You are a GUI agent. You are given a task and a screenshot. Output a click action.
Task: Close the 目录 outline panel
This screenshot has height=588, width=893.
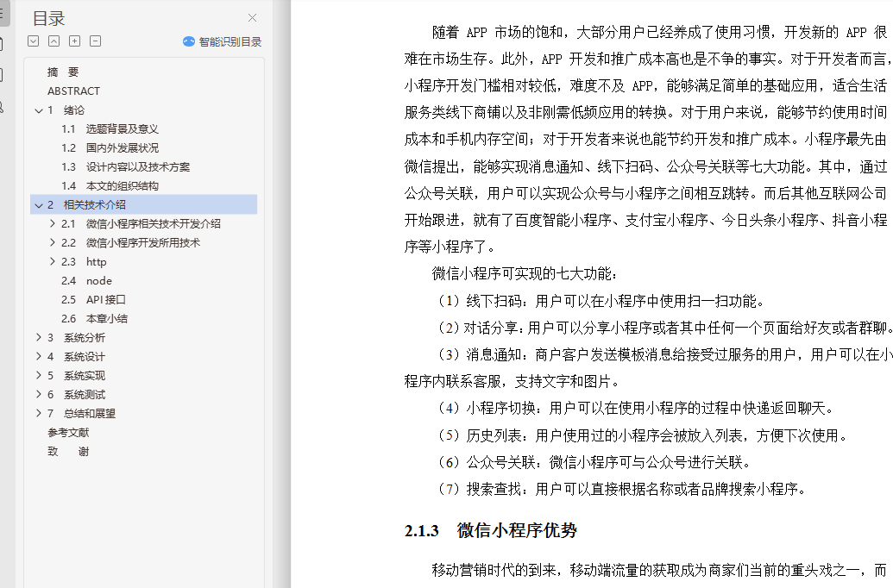pyautogui.click(x=252, y=18)
